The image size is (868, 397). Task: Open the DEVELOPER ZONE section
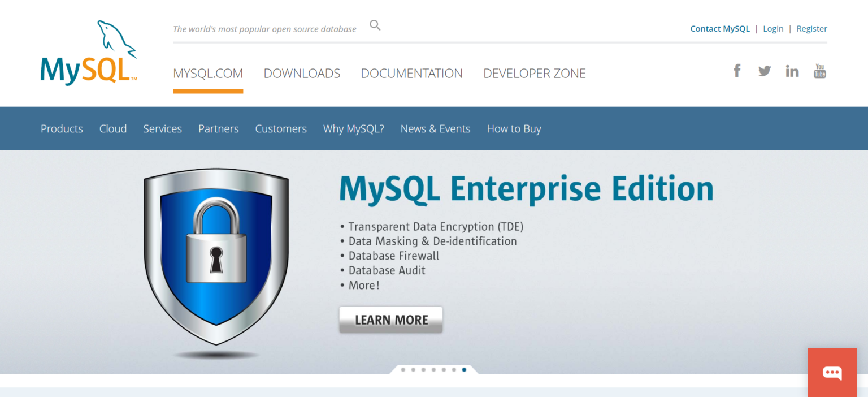pyautogui.click(x=534, y=73)
